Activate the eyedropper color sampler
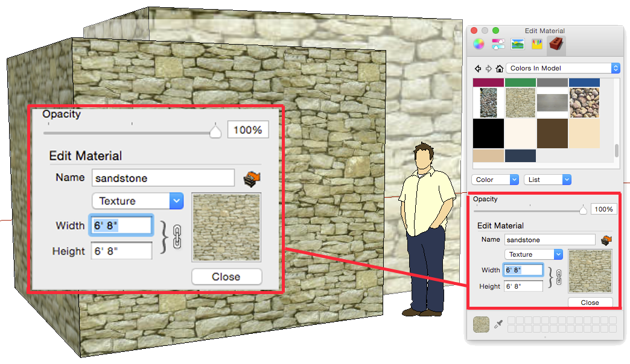The image size is (630, 364). [x=498, y=324]
